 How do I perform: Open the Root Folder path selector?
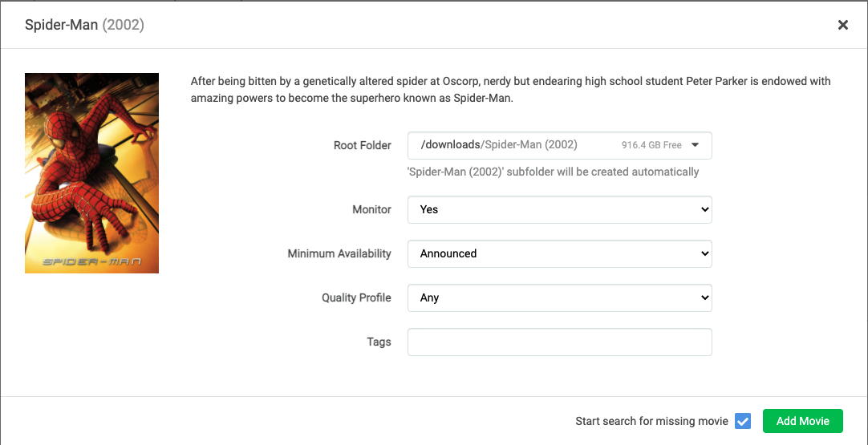pyautogui.click(x=560, y=145)
